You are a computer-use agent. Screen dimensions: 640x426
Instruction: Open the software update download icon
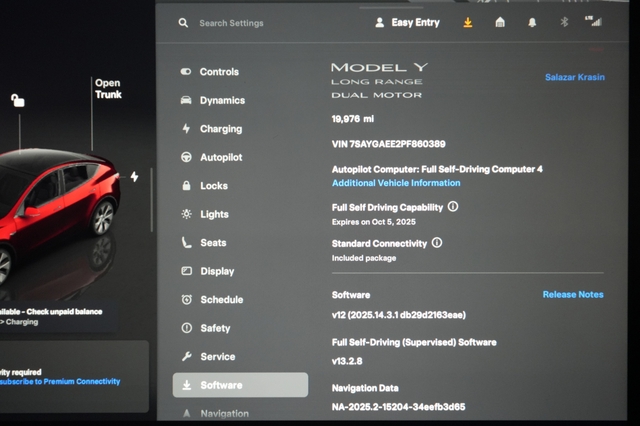pos(468,22)
